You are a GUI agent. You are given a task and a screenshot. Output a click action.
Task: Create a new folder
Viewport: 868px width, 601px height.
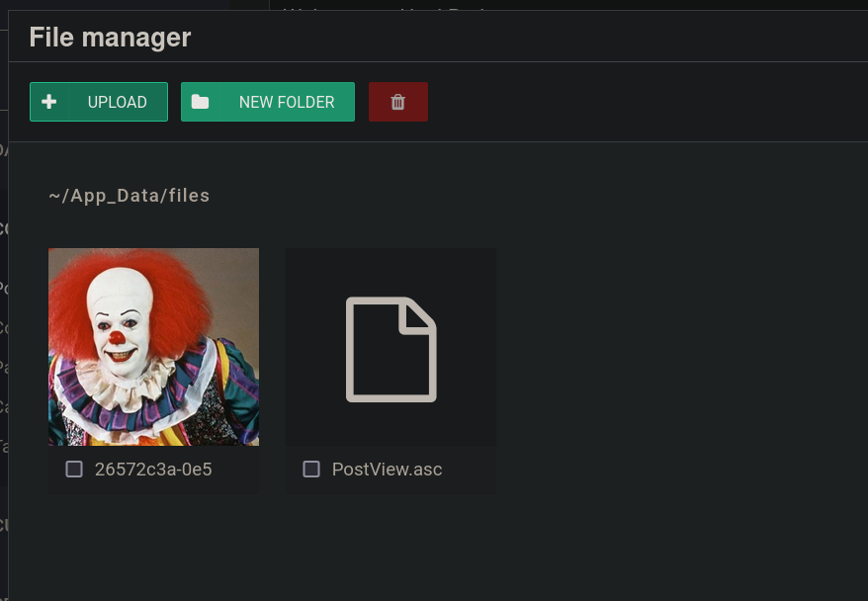[x=268, y=102]
